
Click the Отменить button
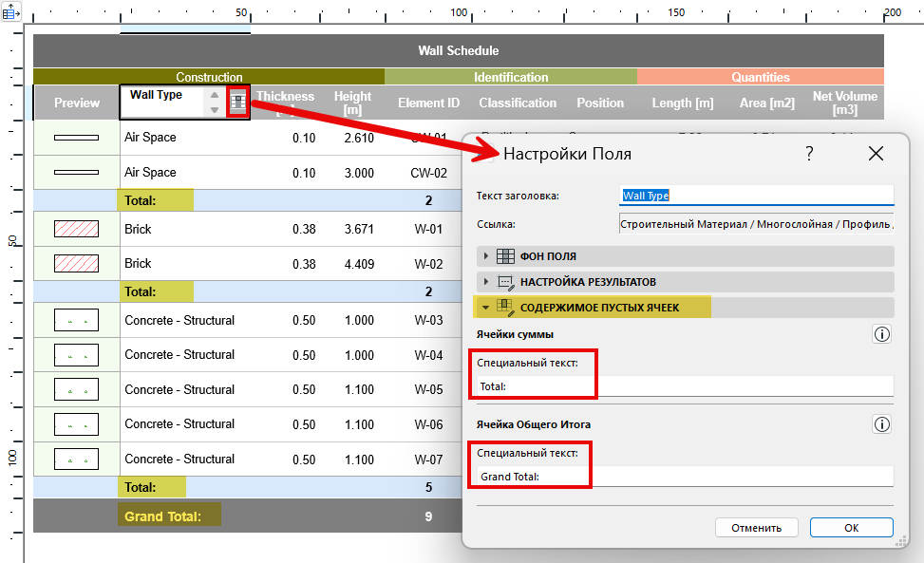click(757, 528)
